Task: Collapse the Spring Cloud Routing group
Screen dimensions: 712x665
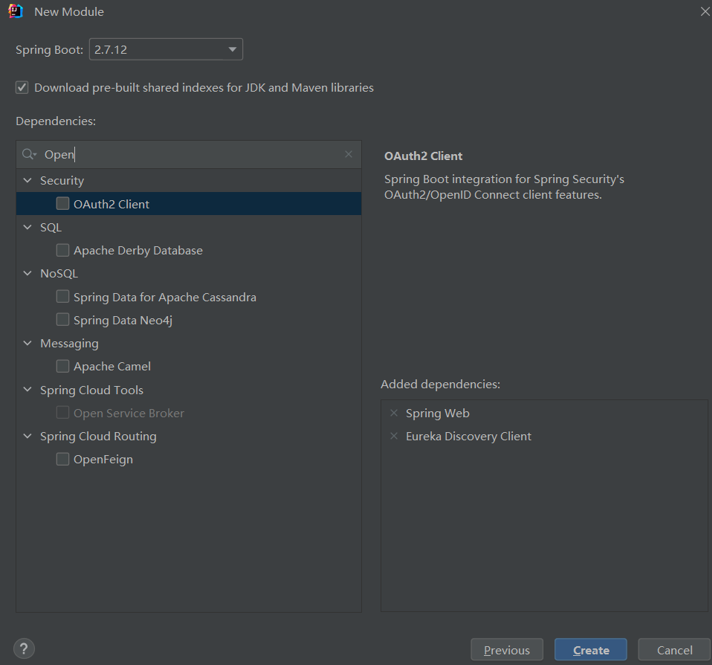Action: (28, 437)
